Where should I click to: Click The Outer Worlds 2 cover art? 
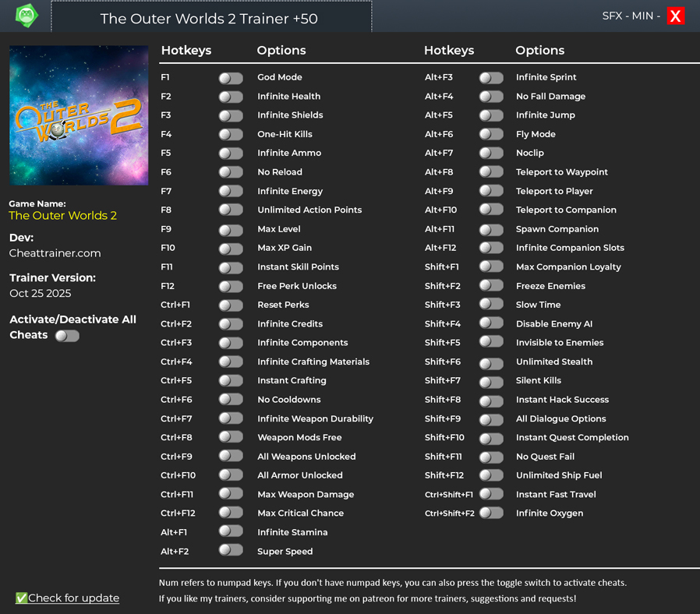pos(79,115)
